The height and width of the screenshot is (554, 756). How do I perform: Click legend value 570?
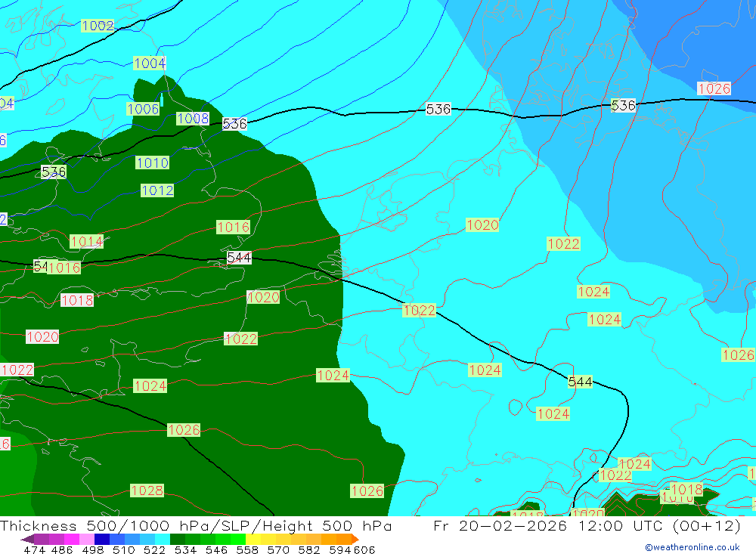[x=277, y=549]
